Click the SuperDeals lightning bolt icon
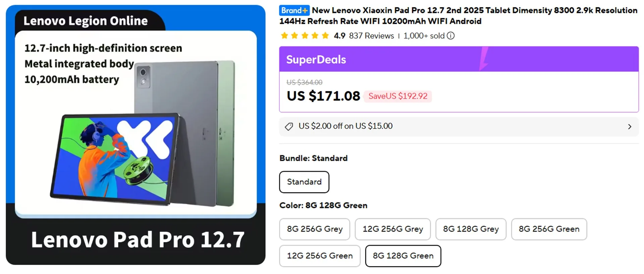 [x=483, y=59]
